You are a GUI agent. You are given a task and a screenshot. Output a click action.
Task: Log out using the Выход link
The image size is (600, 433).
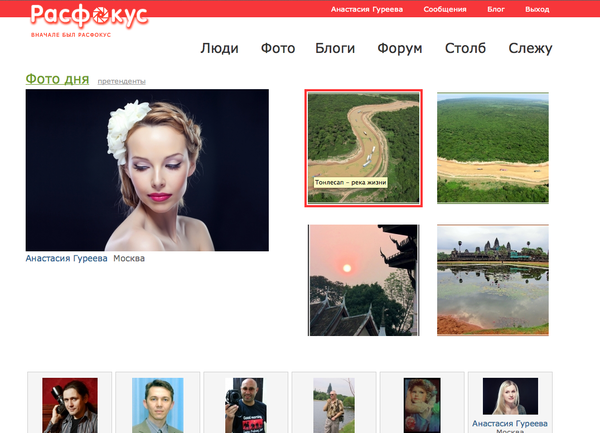click(537, 9)
